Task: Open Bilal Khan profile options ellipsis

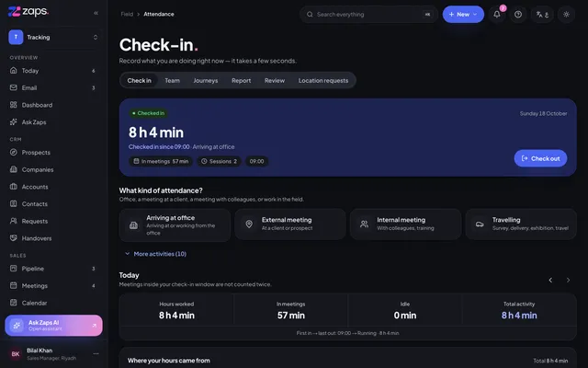Action: [x=96, y=353]
